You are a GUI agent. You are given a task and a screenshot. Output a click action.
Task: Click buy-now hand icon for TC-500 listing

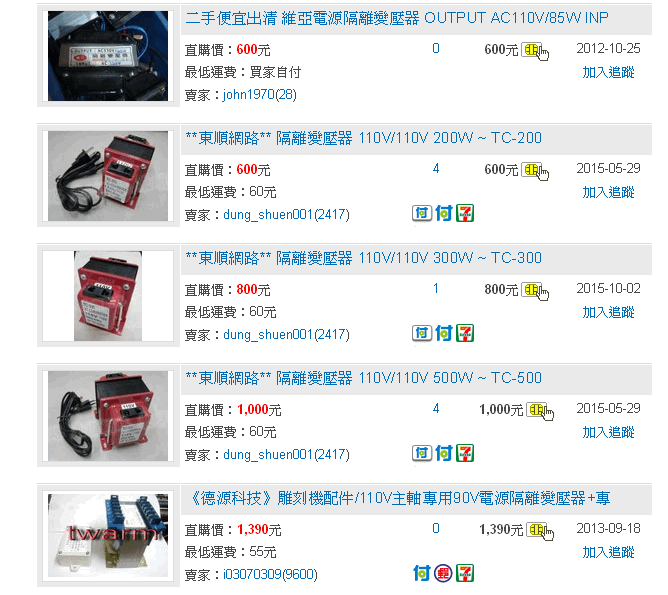(540, 411)
